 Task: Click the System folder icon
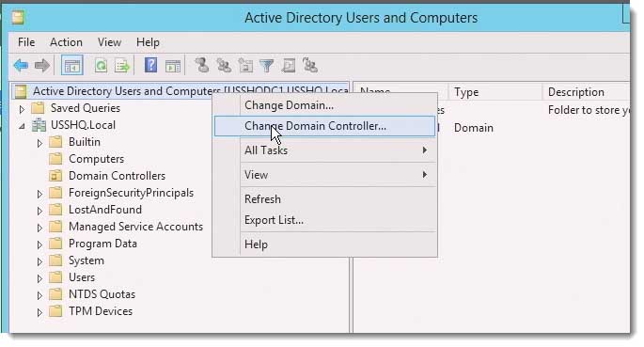click(x=55, y=260)
